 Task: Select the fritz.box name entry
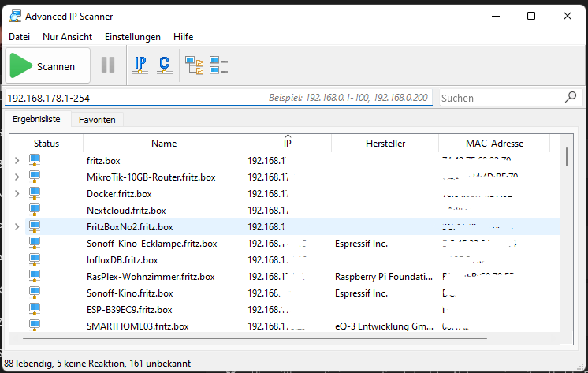(103, 161)
